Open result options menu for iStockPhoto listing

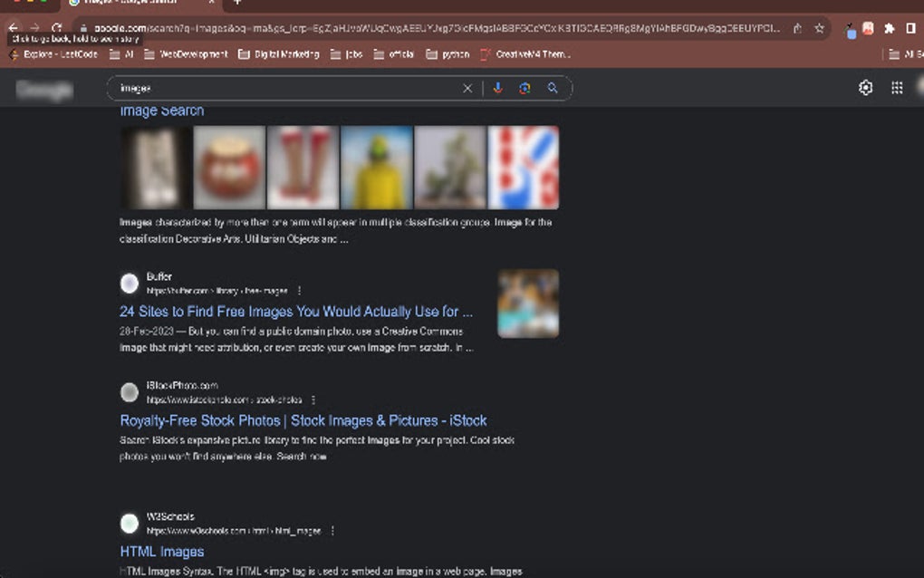[x=313, y=400]
